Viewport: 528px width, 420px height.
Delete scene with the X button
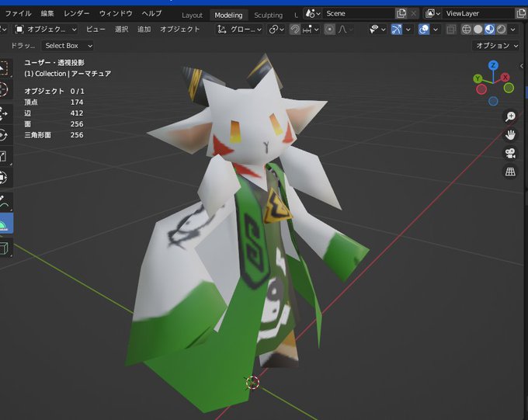pyautogui.click(x=414, y=14)
